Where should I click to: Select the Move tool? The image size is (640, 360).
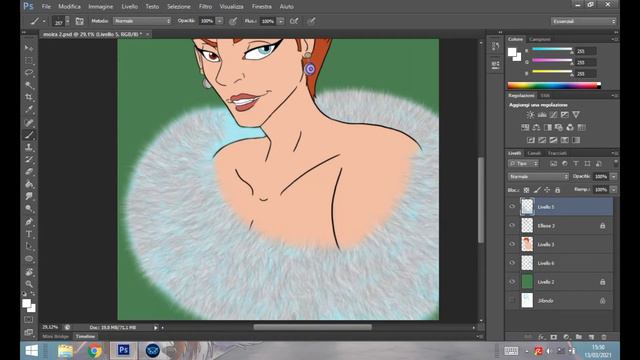click(x=29, y=48)
